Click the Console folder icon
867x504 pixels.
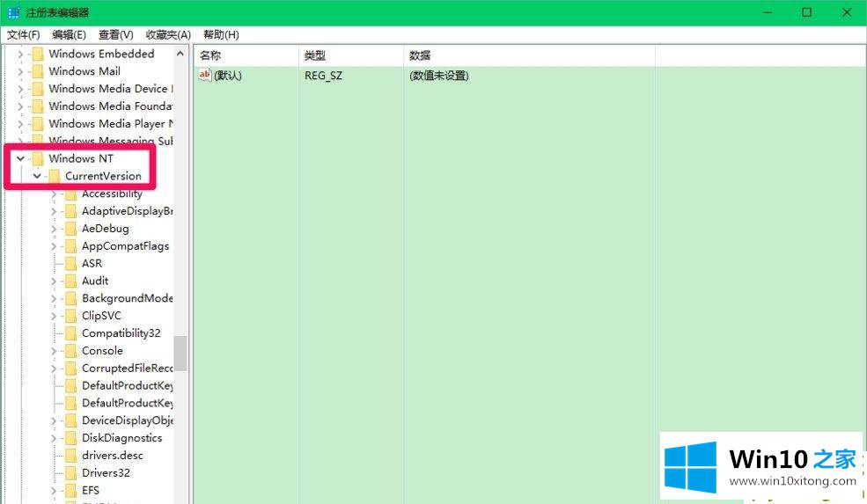pyautogui.click(x=70, y=351)
